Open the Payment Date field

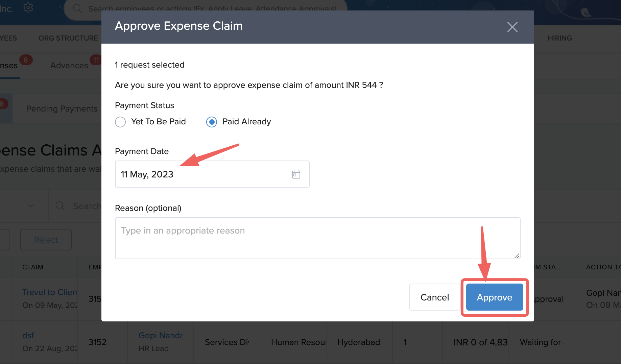point(203,174)
